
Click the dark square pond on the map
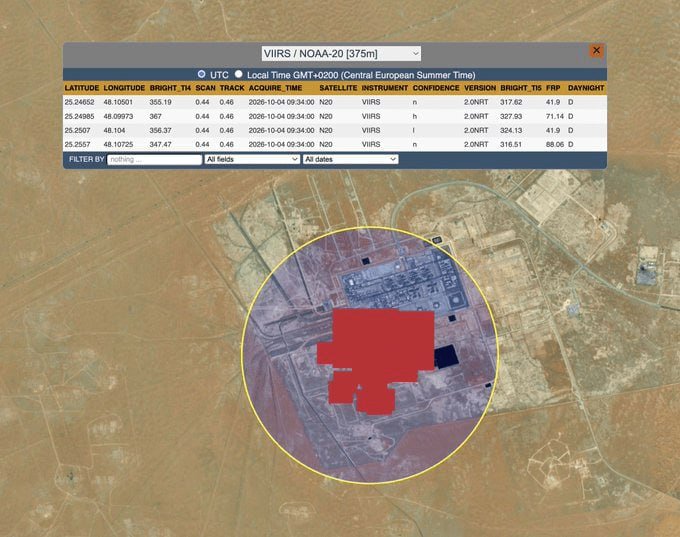445,357
